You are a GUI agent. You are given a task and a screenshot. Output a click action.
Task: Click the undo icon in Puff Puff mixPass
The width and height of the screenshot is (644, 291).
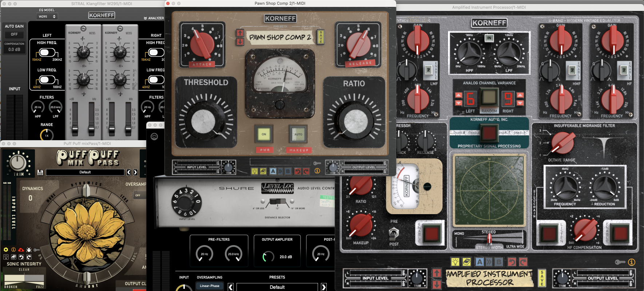pyautogui.click(x=21, y=257)
